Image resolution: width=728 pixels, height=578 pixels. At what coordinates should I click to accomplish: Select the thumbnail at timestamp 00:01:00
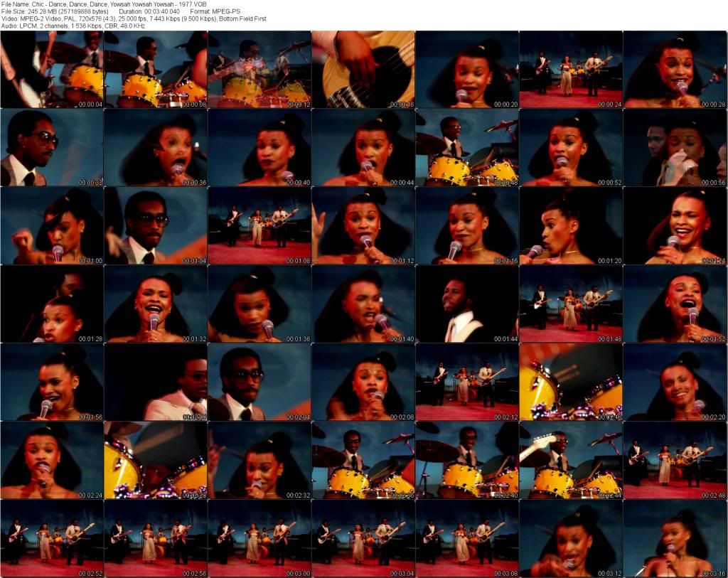[52, 226]
